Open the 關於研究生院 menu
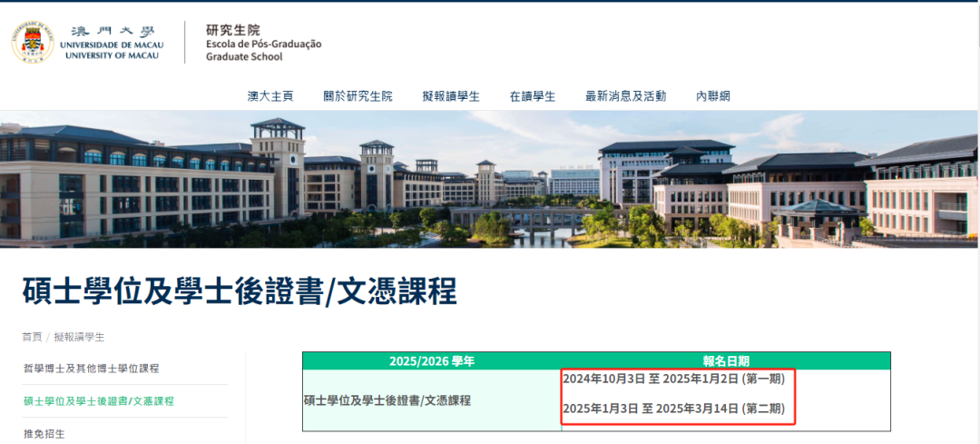Screen dimensions: 980x444 (x=358, y=96)
